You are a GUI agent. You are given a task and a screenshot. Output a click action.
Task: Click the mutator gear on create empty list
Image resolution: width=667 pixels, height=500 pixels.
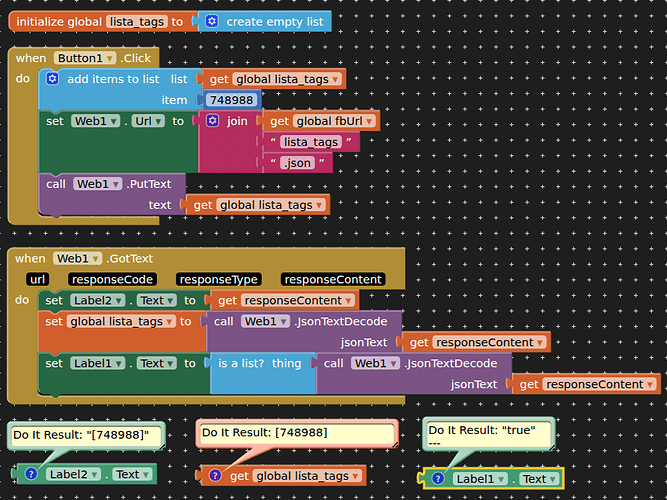coord(211,21)
